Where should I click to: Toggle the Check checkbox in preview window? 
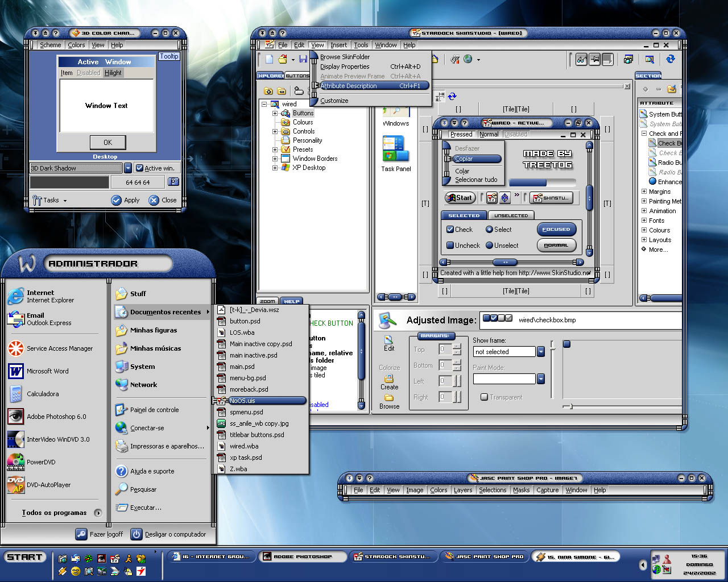coord(450,230)
